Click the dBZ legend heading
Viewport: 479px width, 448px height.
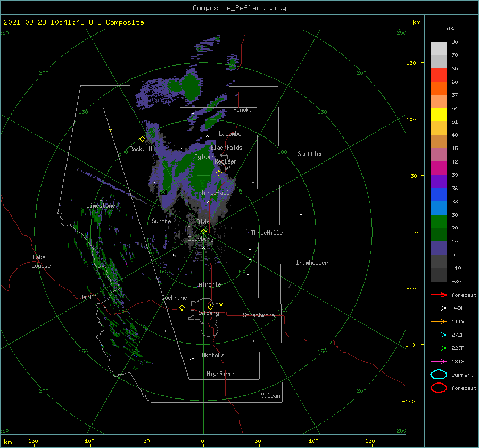(451, 28)
